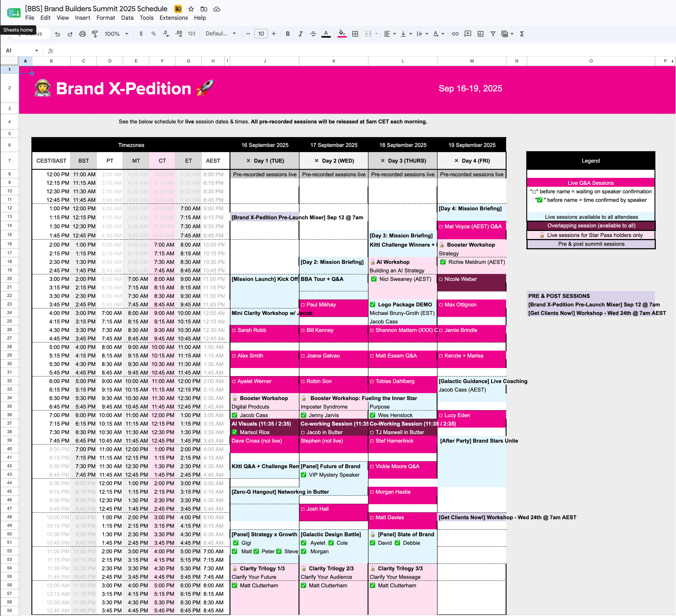Screen dimensions: 676x616
Task: Open the functions sigma menu
Action: [522, 34]
